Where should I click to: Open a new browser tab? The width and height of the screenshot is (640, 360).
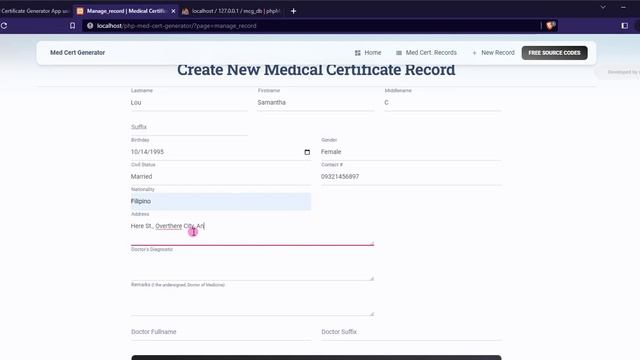pos(293,11)
